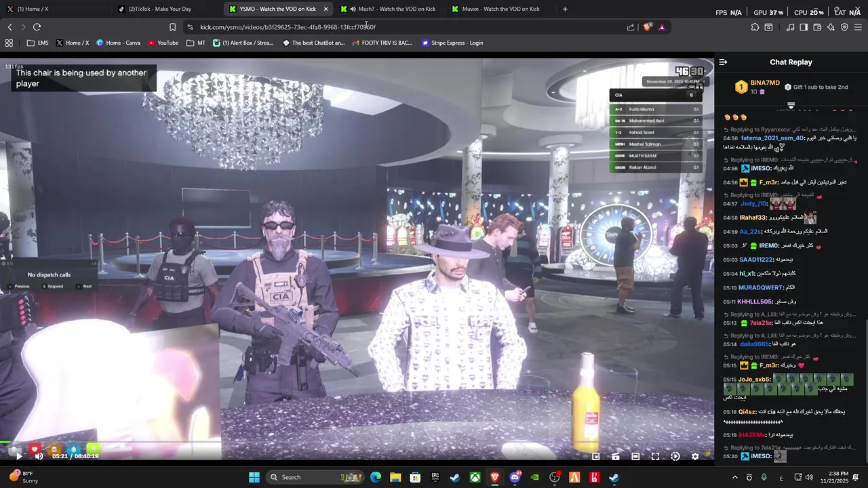Open Discord from taskbar

[x=515, y=477]
